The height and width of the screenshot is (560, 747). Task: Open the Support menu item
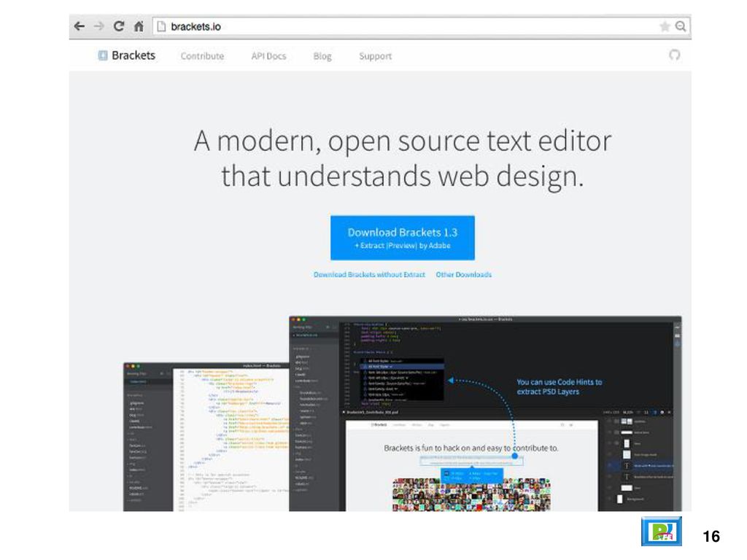point(376,56)
